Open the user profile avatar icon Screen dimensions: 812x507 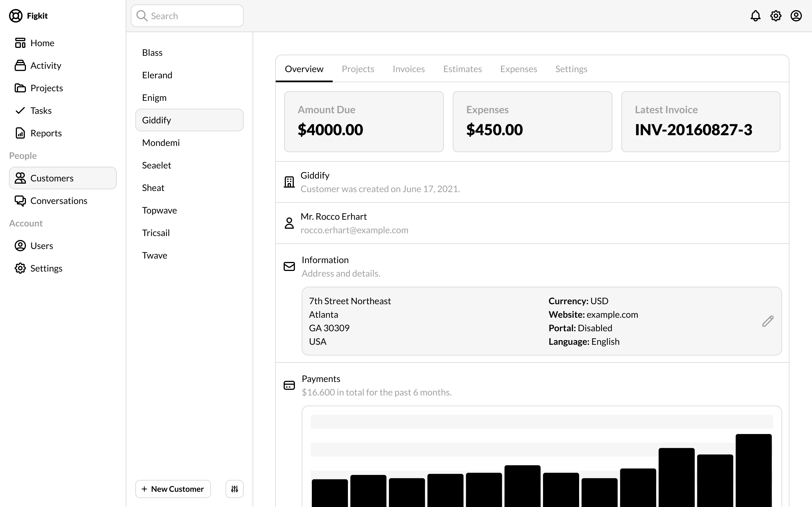coord(796,16)
